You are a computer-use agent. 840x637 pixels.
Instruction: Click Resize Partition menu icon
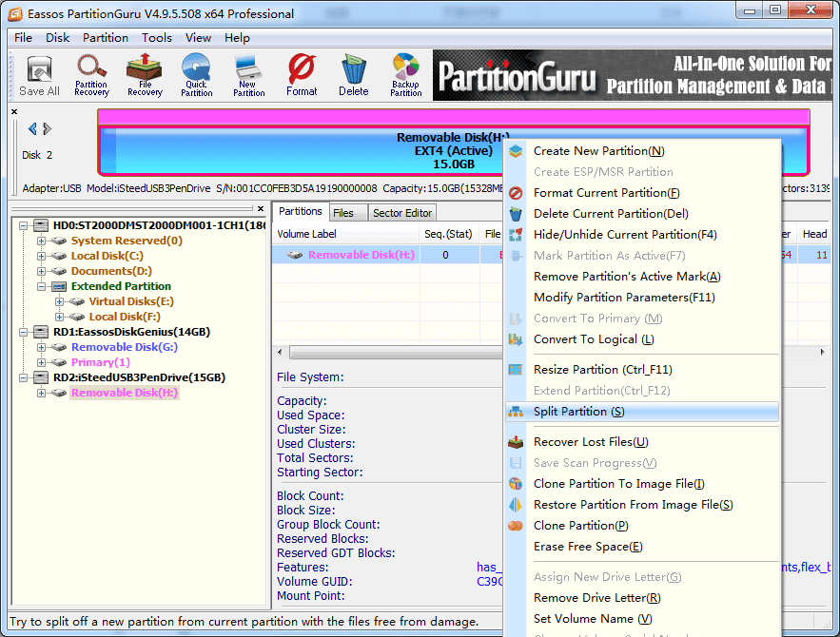pyautogui.click(x=516, y=369)
